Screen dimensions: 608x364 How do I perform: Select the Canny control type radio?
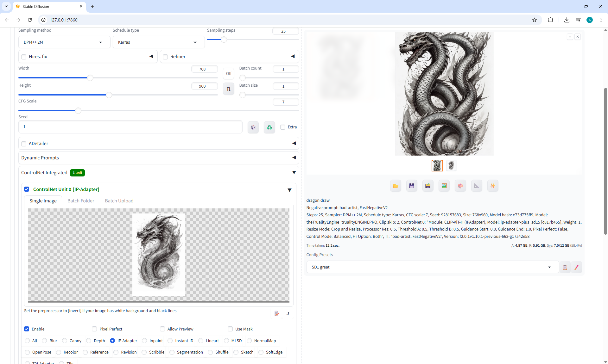pyautogui.click(x=65, y=341)
